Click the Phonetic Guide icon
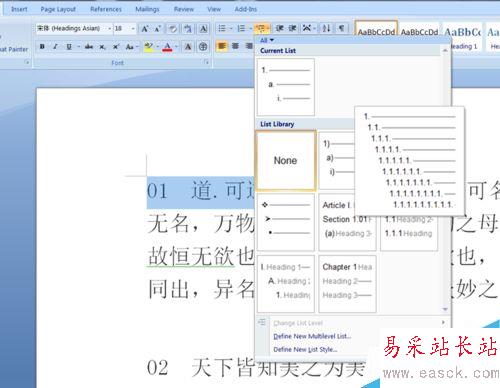This screenshot has height=388, width=500. (x=188, y=29)
